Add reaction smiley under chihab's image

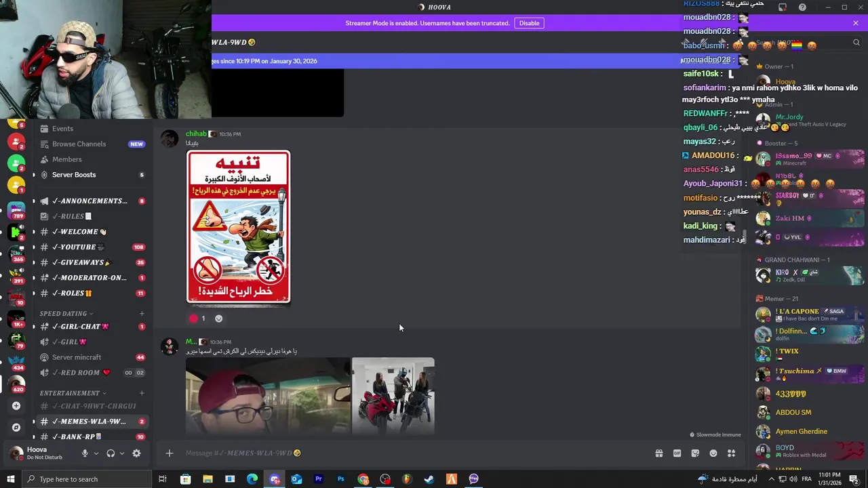coord(218,319)
